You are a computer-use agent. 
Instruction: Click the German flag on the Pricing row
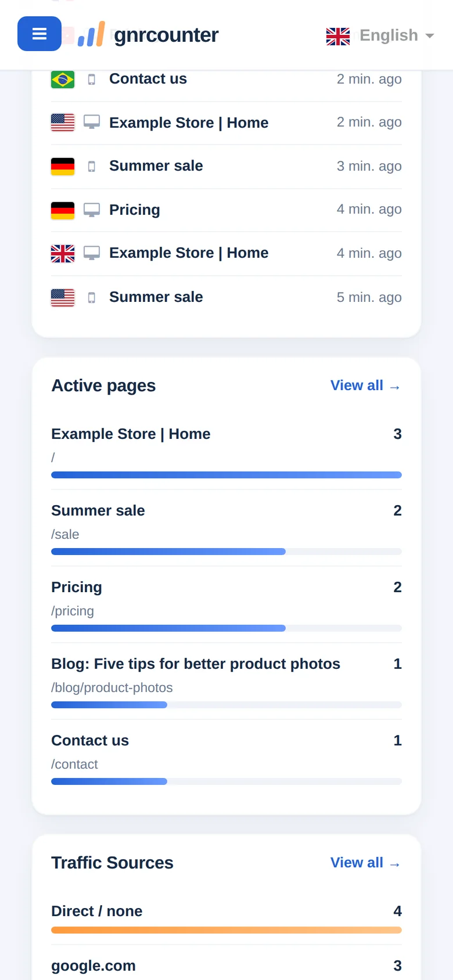coord(63,210)
